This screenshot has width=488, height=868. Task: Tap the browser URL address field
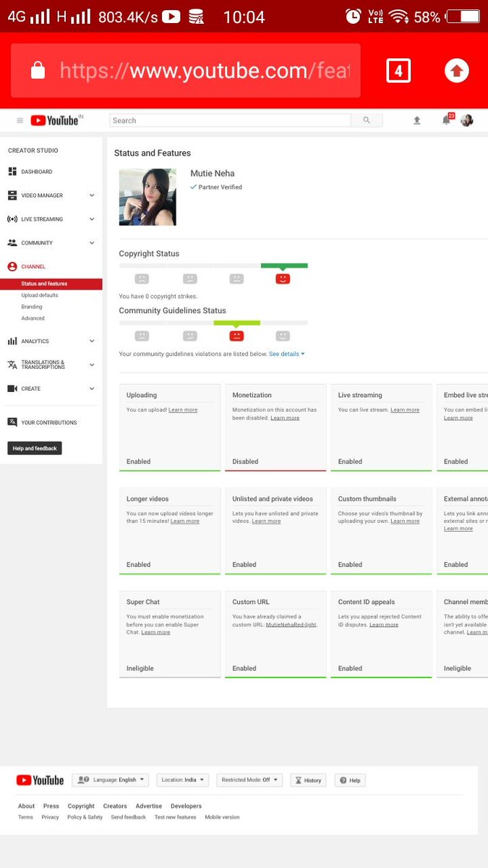tap(186, 70)
